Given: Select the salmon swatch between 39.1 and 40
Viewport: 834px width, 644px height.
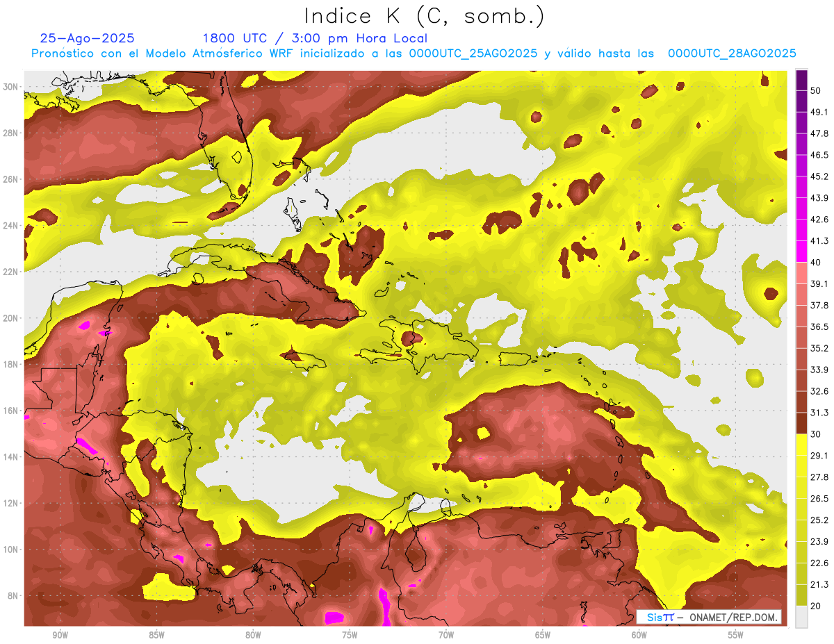Looking at the screenshot, I should click(x=801, y=273).
